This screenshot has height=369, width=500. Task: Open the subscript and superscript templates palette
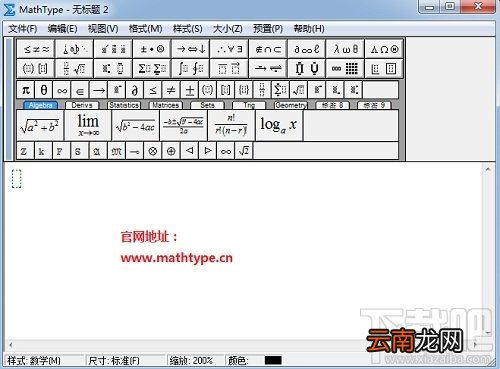[x=113, y=69]
